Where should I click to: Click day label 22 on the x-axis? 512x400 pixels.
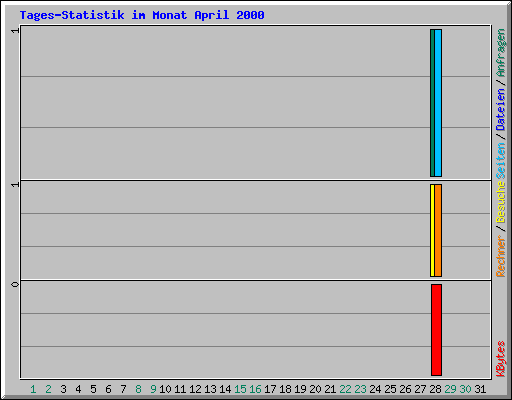[x=345, y=389]
